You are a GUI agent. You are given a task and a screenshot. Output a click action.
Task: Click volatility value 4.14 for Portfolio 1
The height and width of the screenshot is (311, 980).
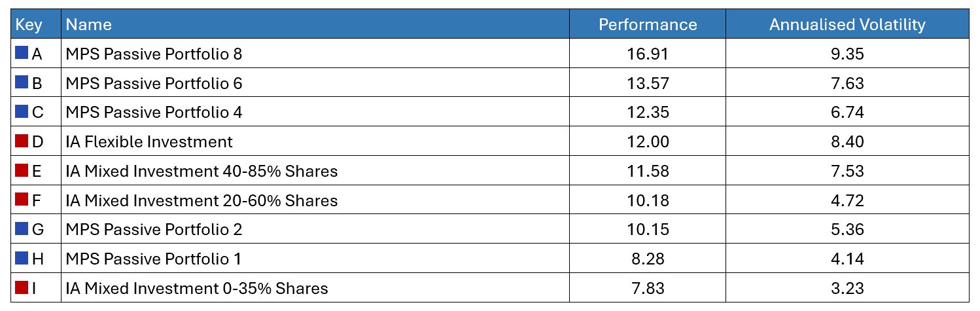(x=847, y=259)
